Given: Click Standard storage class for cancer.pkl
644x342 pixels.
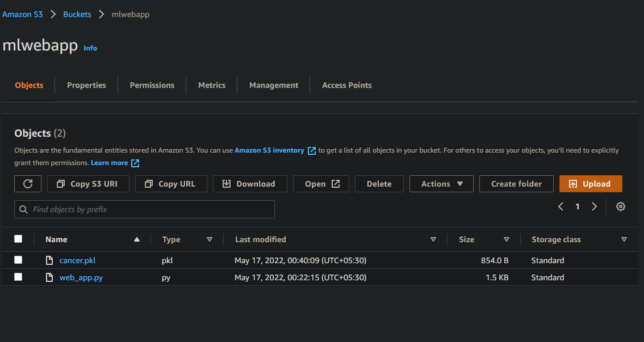Looking at the screenshot, I should click(x=547, y=260).
